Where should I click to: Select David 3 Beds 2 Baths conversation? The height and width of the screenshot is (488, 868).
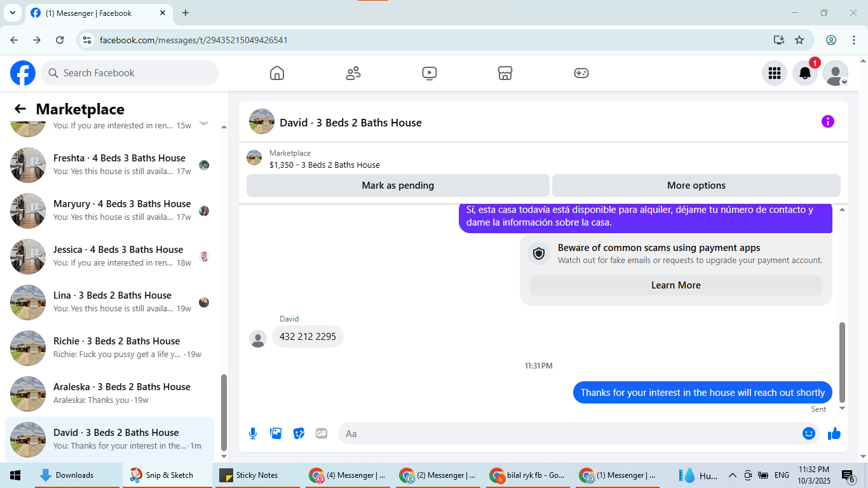pyautogui.click(x=110, y=440)
